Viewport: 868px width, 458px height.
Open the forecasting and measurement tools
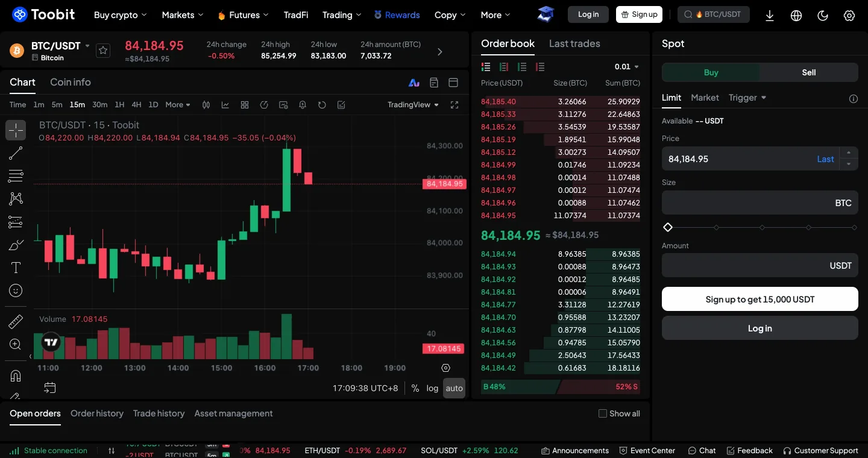(16, 222)
